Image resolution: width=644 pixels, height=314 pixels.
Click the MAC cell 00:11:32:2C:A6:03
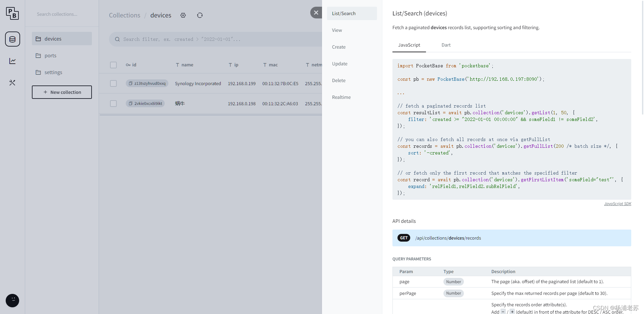(x=280, y=104)
